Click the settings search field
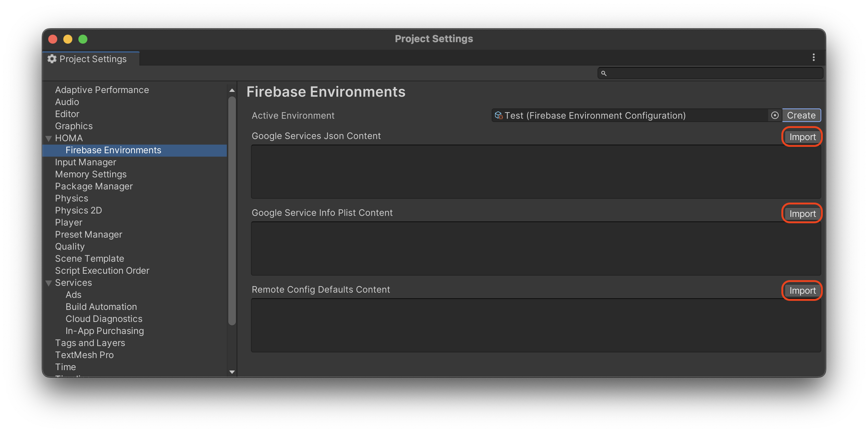This screenshot has height=433, width=868. [x=710, y=73]
